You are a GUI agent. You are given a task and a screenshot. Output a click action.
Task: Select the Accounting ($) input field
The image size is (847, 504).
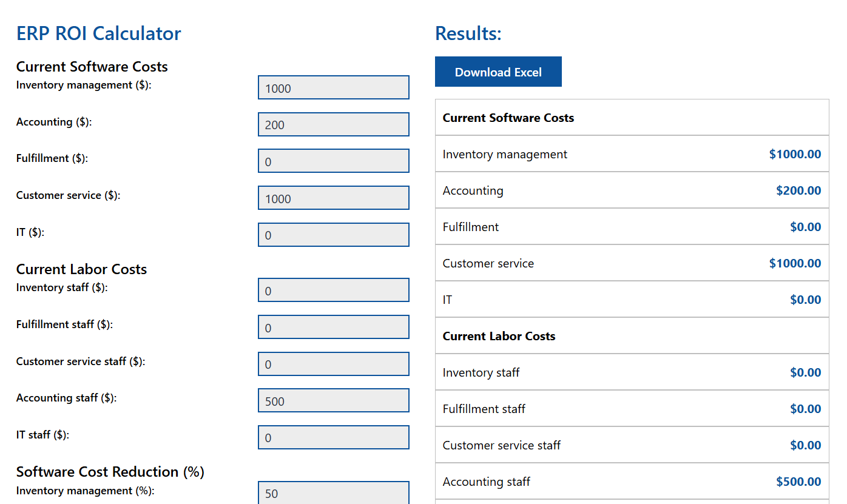pyautogui.click(x=333, y=124)
